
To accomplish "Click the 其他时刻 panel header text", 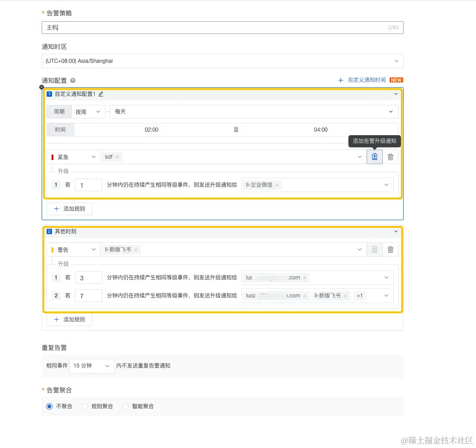I will 66,231.
